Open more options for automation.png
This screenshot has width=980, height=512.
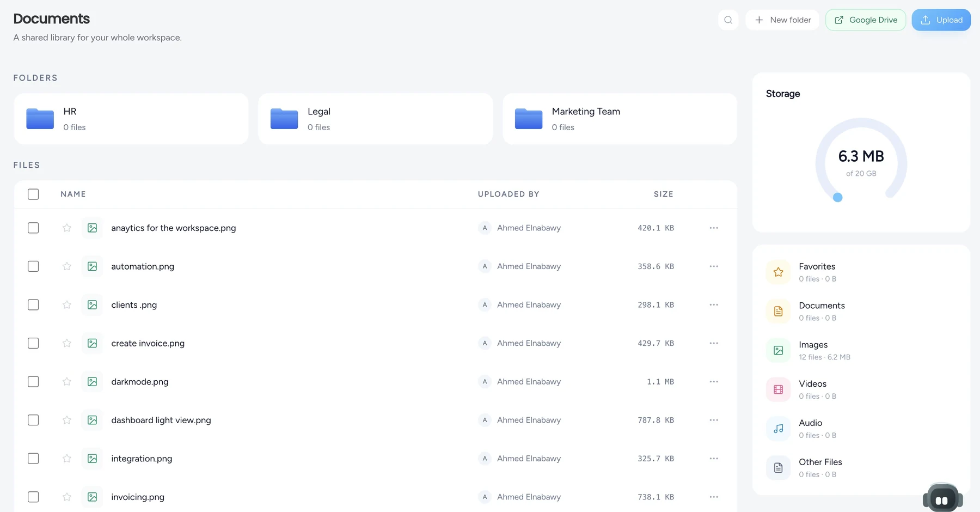point(714,266)
